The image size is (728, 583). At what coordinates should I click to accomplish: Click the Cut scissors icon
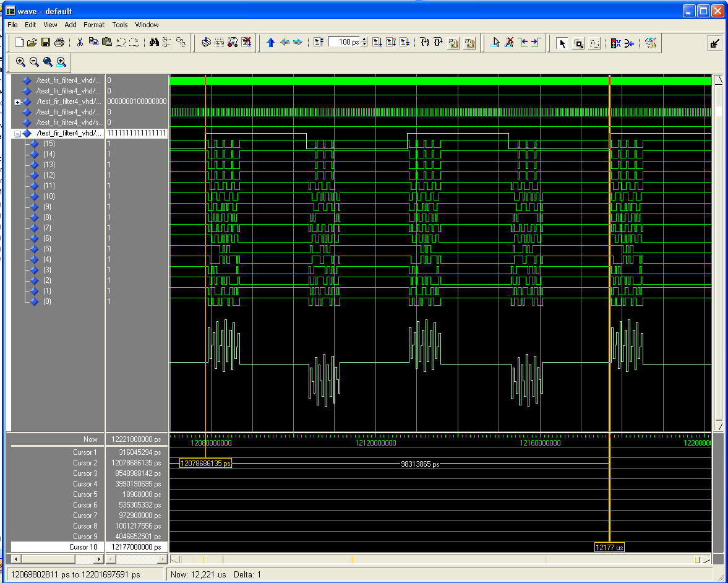80,42
